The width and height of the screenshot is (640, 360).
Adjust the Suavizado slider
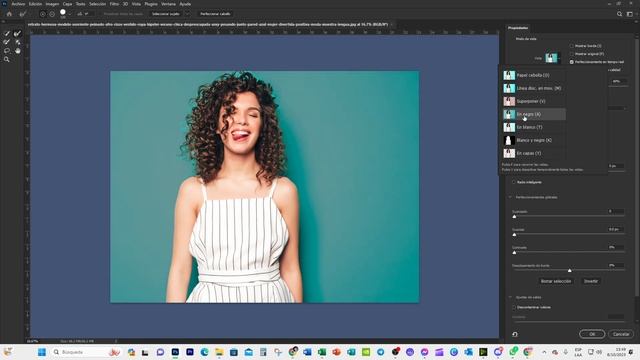point(569,216)
